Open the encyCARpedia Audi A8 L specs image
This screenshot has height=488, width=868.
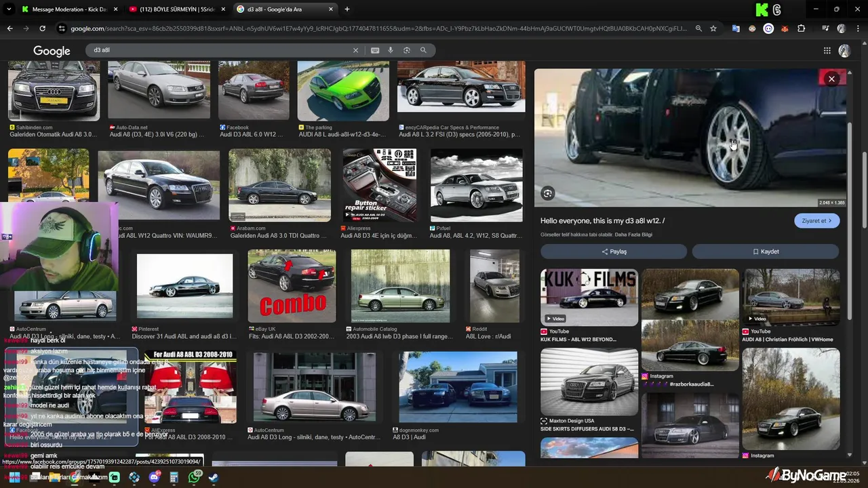(461, 87)
